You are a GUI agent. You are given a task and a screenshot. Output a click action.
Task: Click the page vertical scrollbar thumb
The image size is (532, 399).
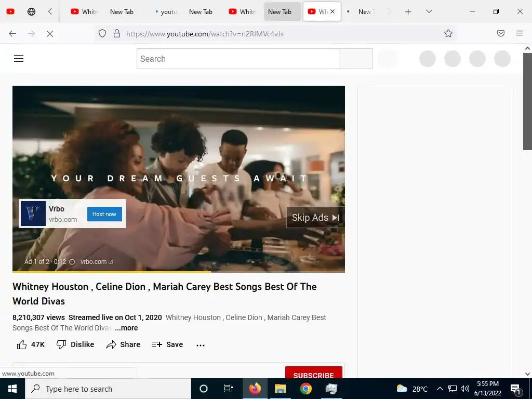pyautogui.click(x=527, y=101)
